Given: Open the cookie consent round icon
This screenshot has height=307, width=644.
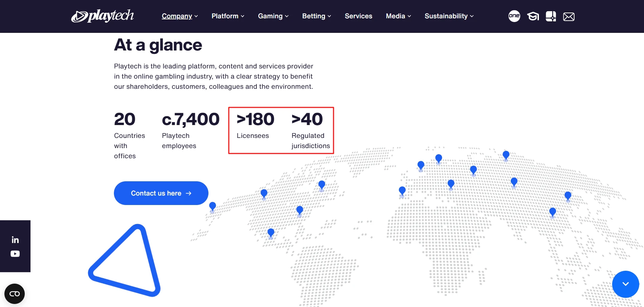Looking at the screenshot, I should pos(15,294).
